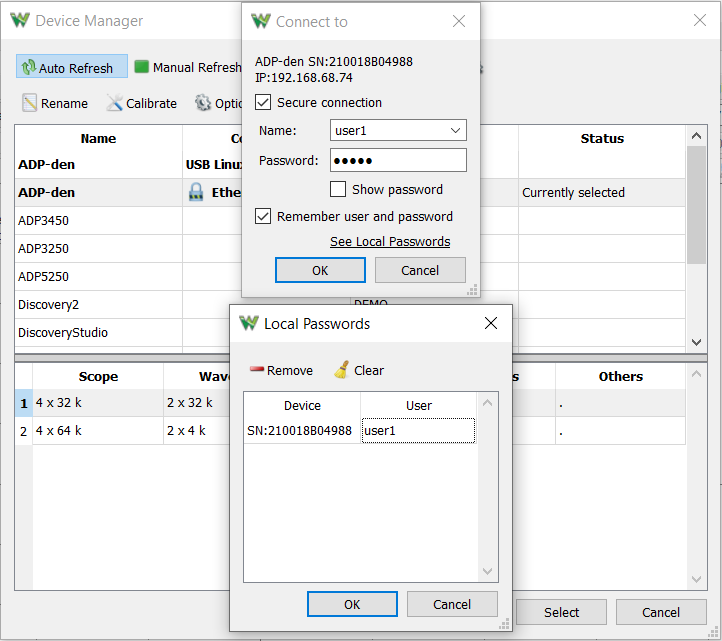Viewport: 722px width, 641px height.
Task: Click OK in the Connect to dialog
Action: [x=320, y=270]
